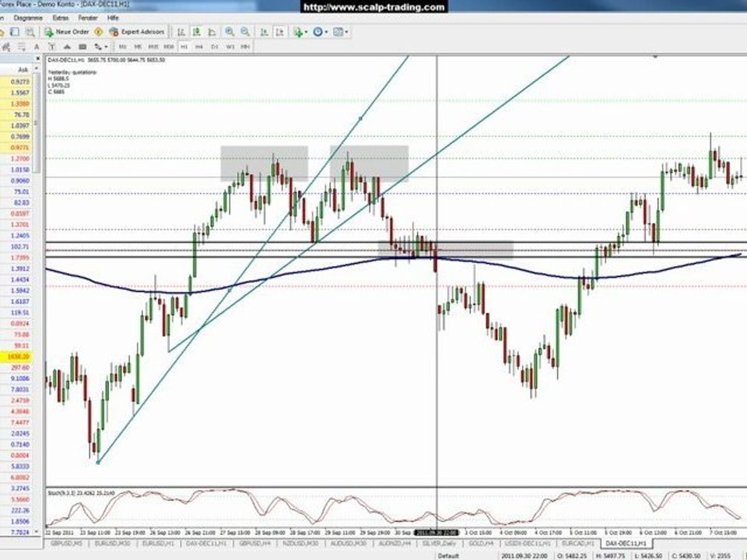This screenshot has width=747, height=560.
Task: Switch timeframe to M5
Action: [x=138, y=47]
